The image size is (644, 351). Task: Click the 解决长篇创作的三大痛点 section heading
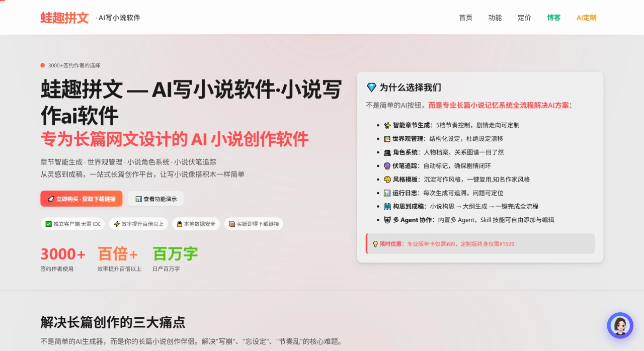(x=113, y=322)
